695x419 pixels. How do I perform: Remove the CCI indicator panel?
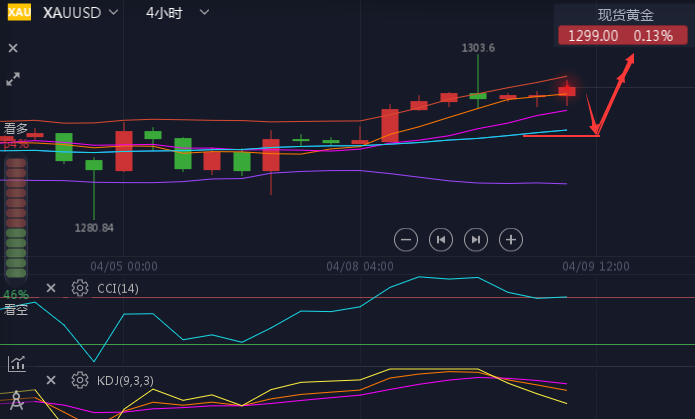coord(51,288)
